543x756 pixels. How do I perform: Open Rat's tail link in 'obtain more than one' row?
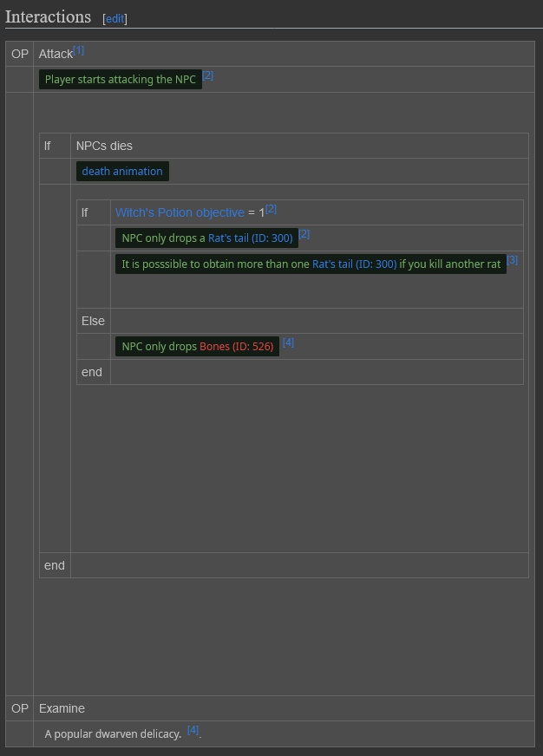(x=354, y=264)
